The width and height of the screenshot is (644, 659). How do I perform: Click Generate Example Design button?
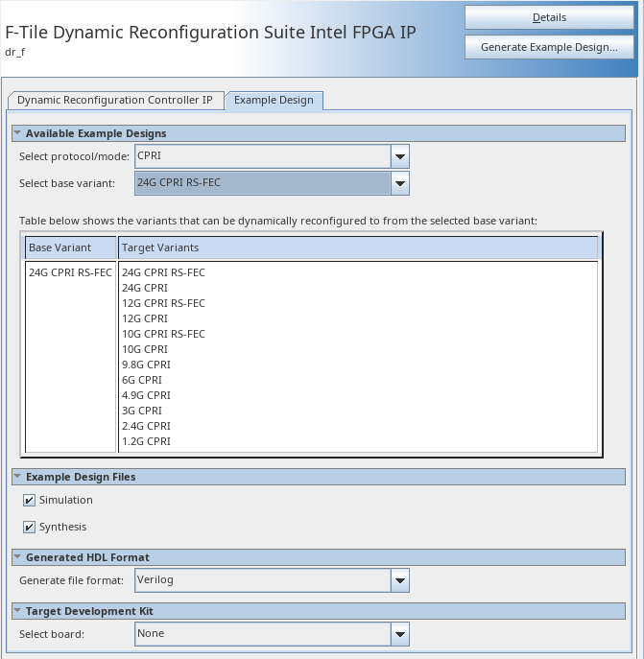pos(549,47)
